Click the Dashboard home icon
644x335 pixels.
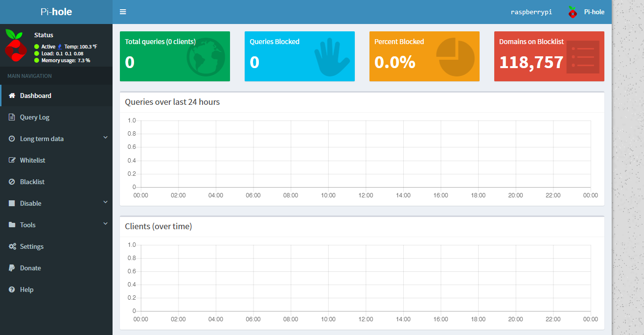pos(12,96)
